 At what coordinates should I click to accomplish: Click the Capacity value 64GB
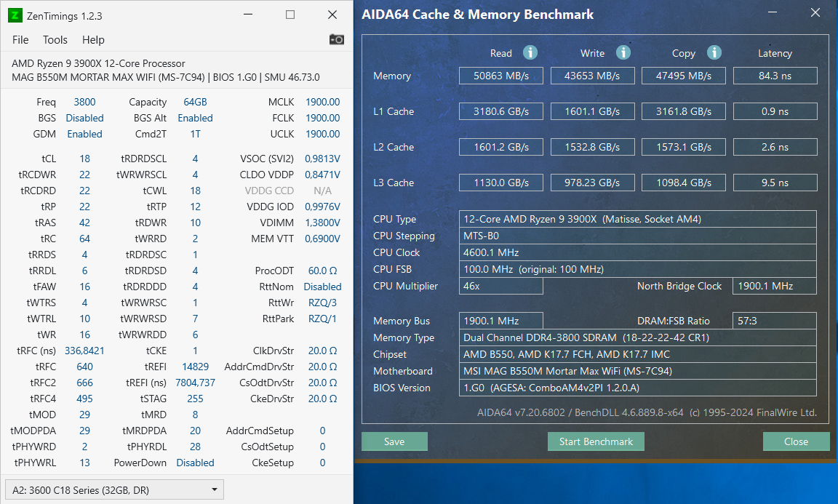[195, 102]
